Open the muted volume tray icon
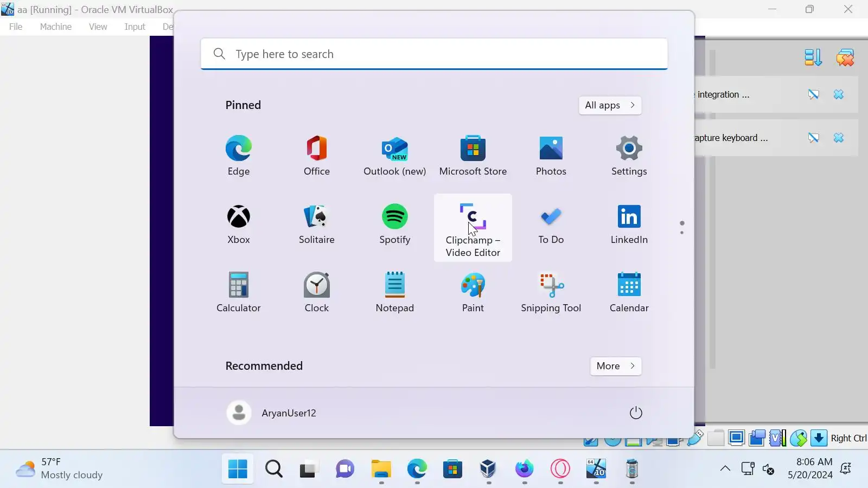868x488 pixels. tap(768, 468)
